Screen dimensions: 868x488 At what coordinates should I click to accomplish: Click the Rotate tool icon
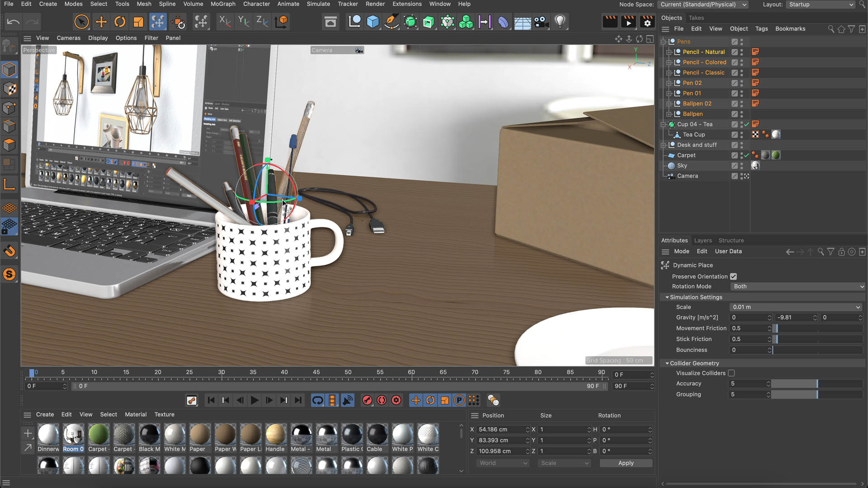coord(119,21)
